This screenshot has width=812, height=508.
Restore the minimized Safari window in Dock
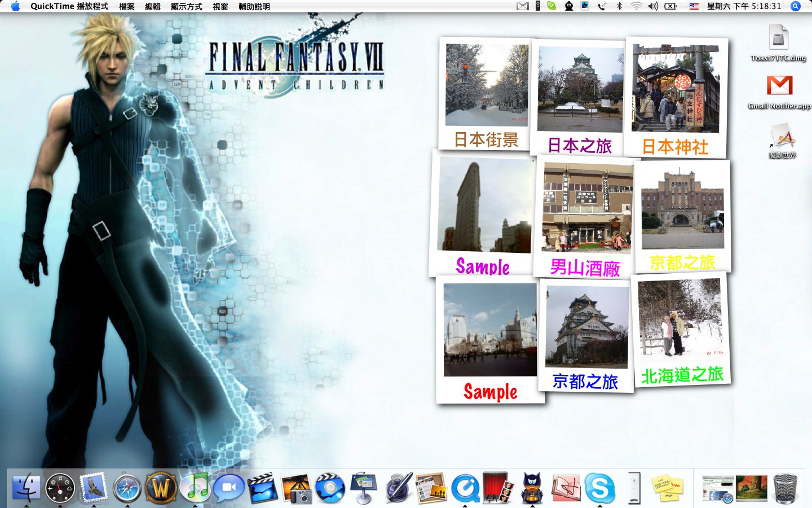pos(717,489)
